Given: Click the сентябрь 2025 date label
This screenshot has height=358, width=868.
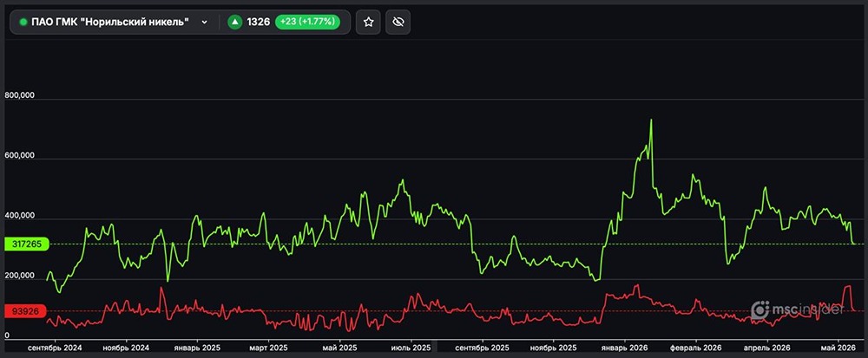Looking at the screenshot, I should [482, 348].
